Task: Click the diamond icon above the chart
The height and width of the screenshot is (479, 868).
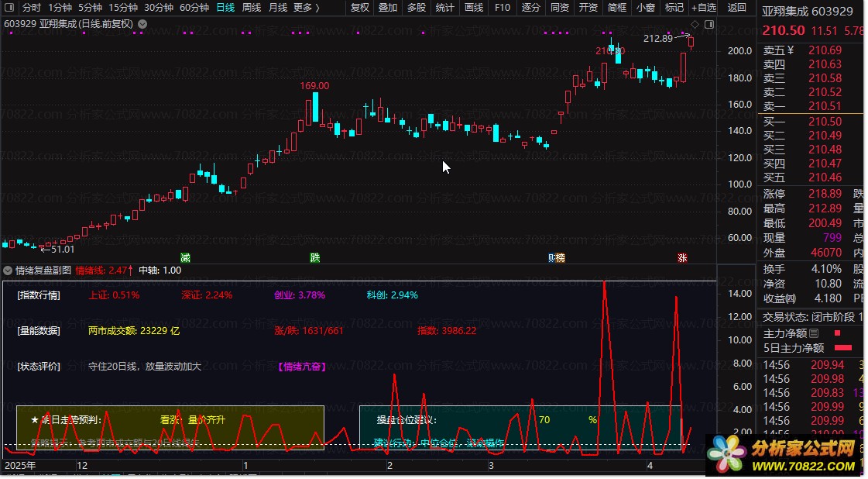Action: point(695,25)
